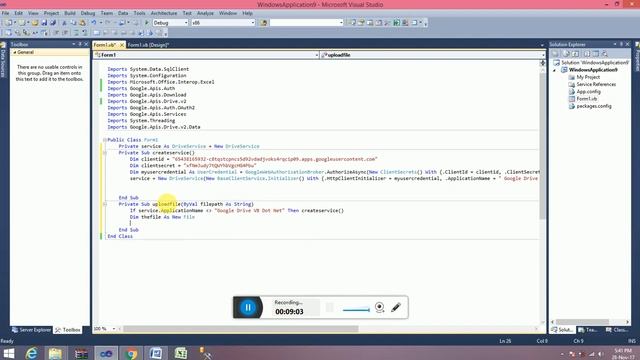The image size is (640, 360).
Task: Start debugging with the green play icon
Action: pyautogui.click(x=147, y=23)
